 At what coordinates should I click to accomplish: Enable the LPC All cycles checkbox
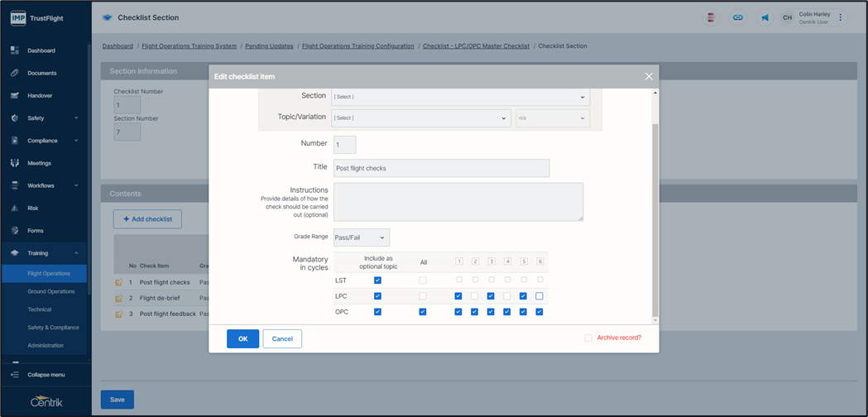pyautogui.click(x=423, y=296)
